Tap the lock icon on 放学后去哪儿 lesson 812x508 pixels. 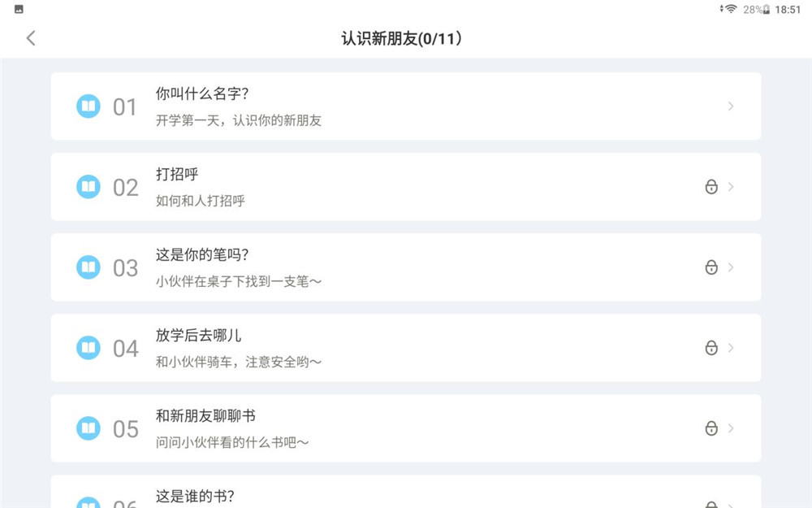pyautogui.click(x=711, y=348)
